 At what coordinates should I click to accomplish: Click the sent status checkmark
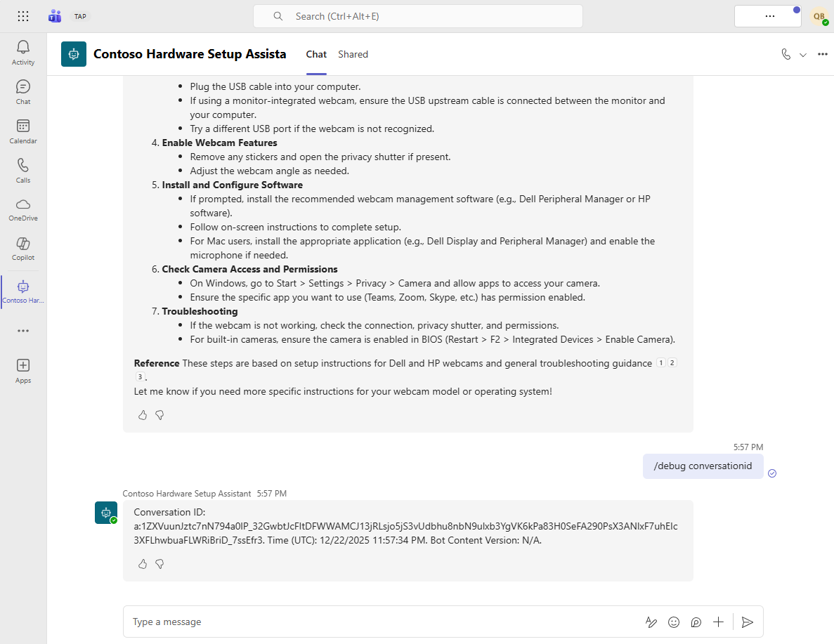point(772,473)
